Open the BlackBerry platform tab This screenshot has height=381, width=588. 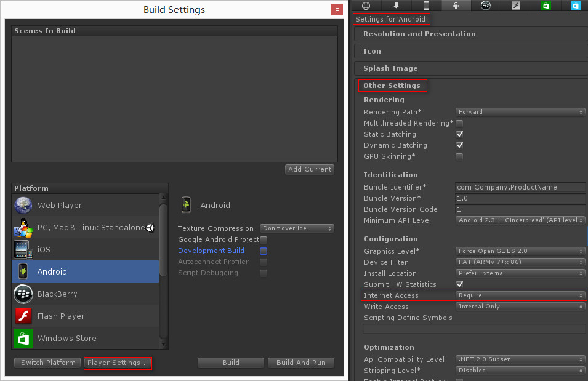tap(486, 6)
